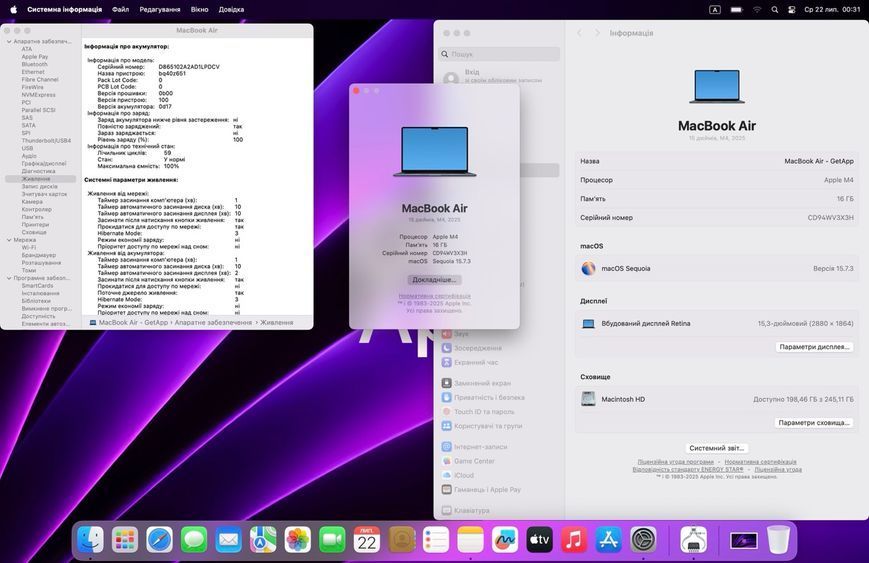Viewport: 869px width, 563px height.
Task: Collapse the Програмне забезпечення tree section
Action: pyautogui.click(x=9, y=278)
